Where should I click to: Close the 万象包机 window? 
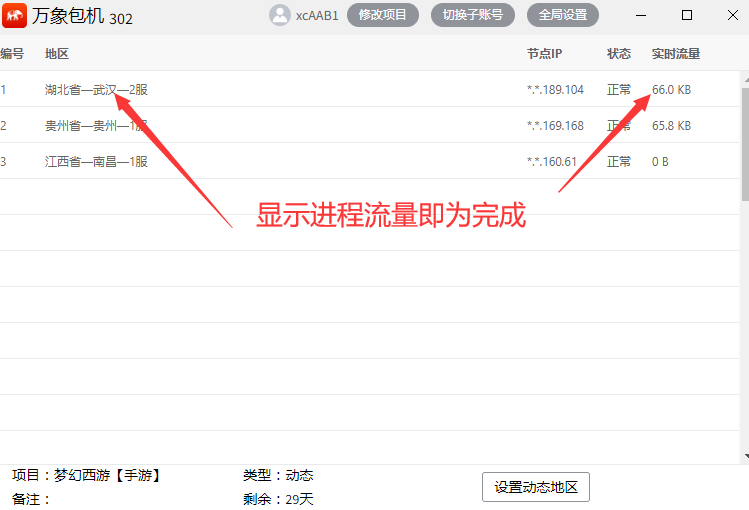pos(733,15)
